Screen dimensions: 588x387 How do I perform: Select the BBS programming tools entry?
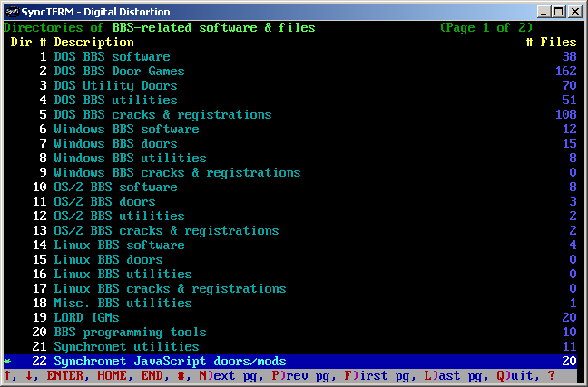[x=117, y=333]
